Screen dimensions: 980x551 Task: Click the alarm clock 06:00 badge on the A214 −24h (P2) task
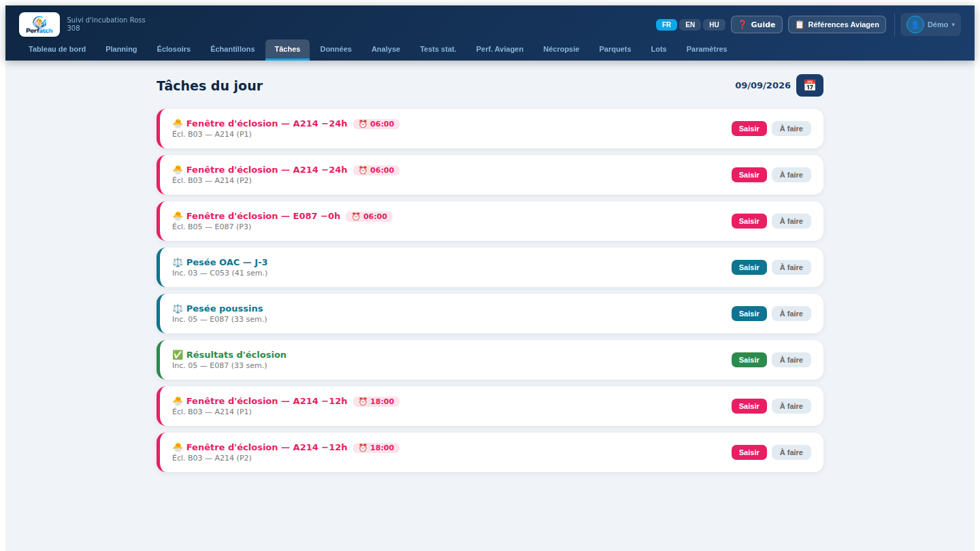pyautogui.click(x=376, y=170)
